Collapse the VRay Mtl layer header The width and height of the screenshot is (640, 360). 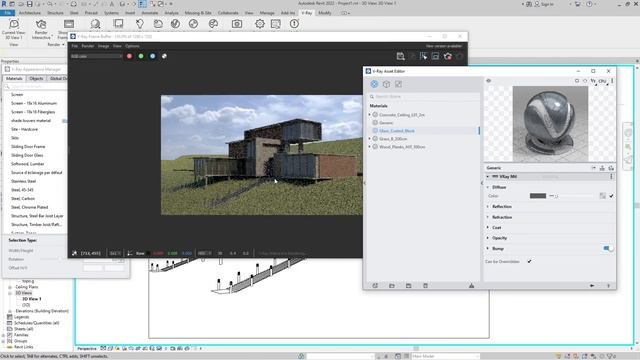point(487,177)
